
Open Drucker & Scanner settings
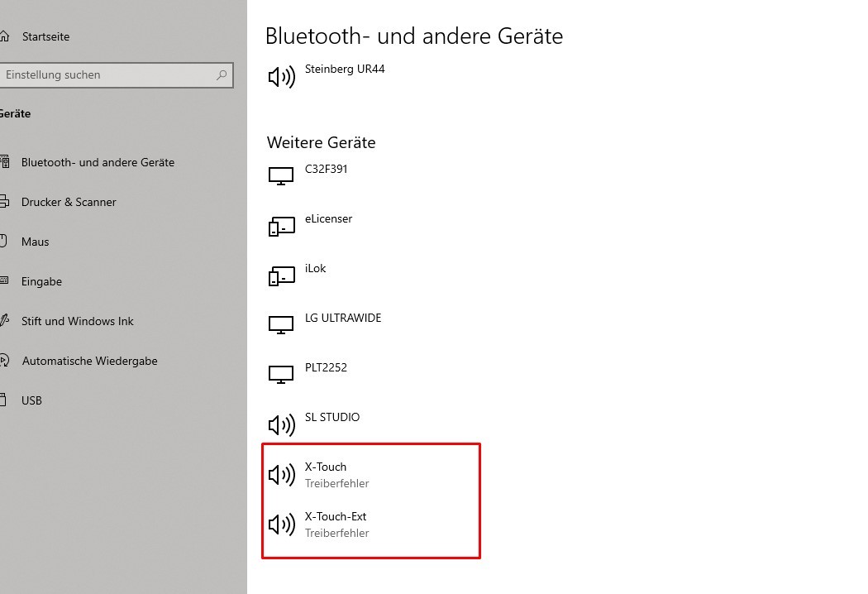click(69, 202)
